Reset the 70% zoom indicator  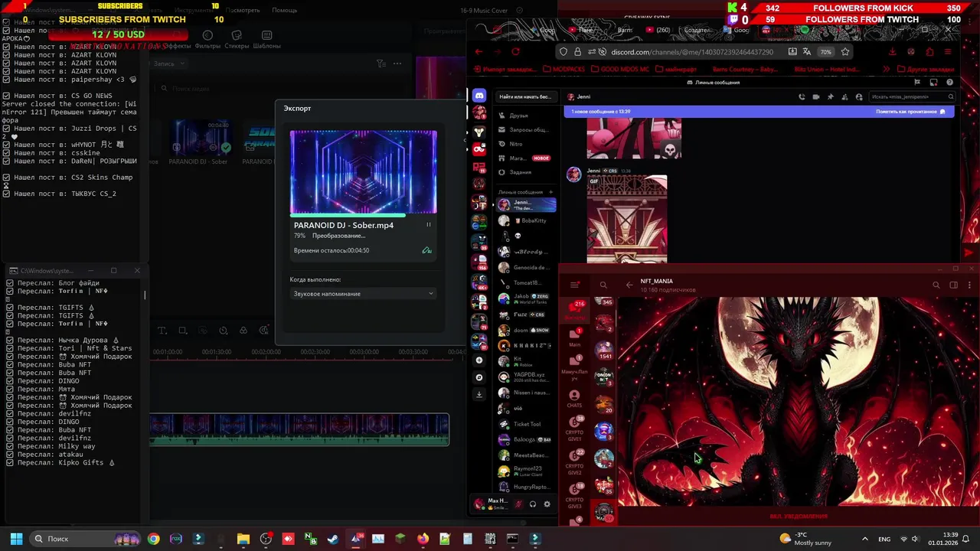(x=825, y=52)
